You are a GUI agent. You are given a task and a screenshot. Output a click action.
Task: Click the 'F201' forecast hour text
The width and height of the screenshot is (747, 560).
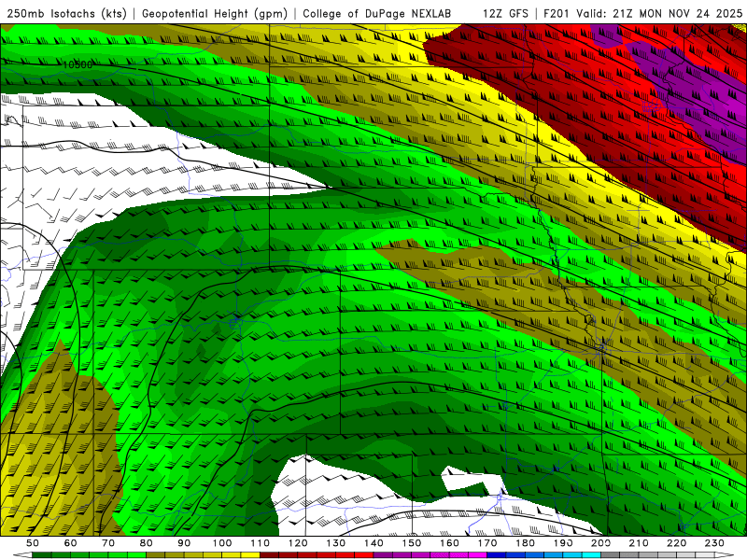(557, 13)
